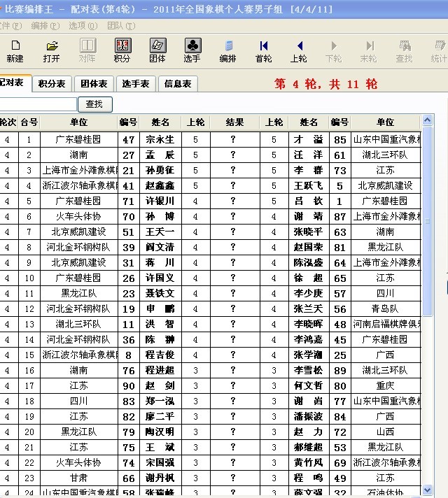Open the 选手 players icon
This screenshot has height=498, width=448.
[192, 51]
